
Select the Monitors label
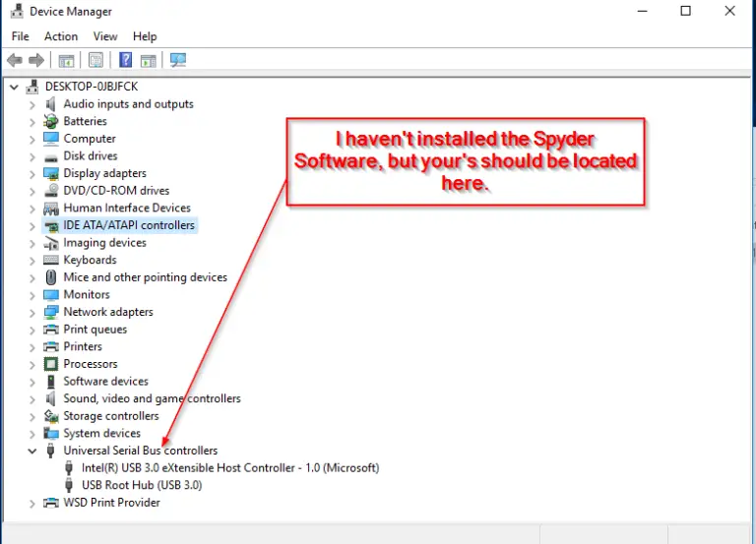pos(87,294)
